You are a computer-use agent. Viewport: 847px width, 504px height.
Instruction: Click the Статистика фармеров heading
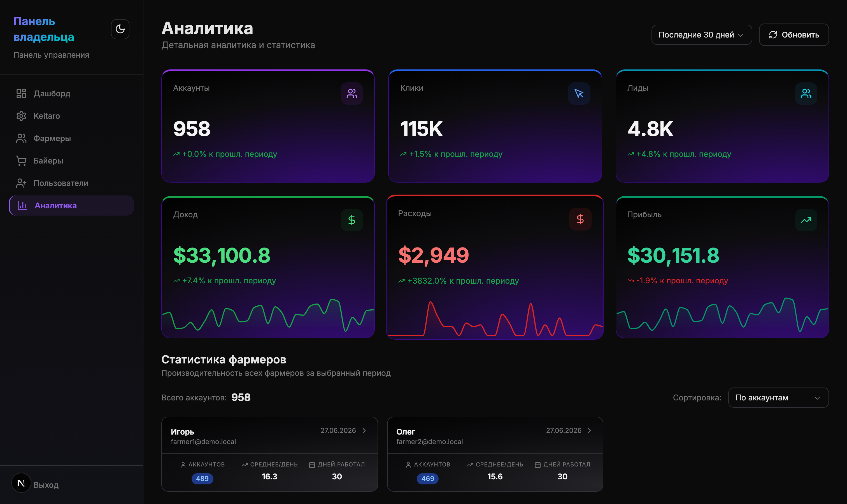(x=224, y=360)
